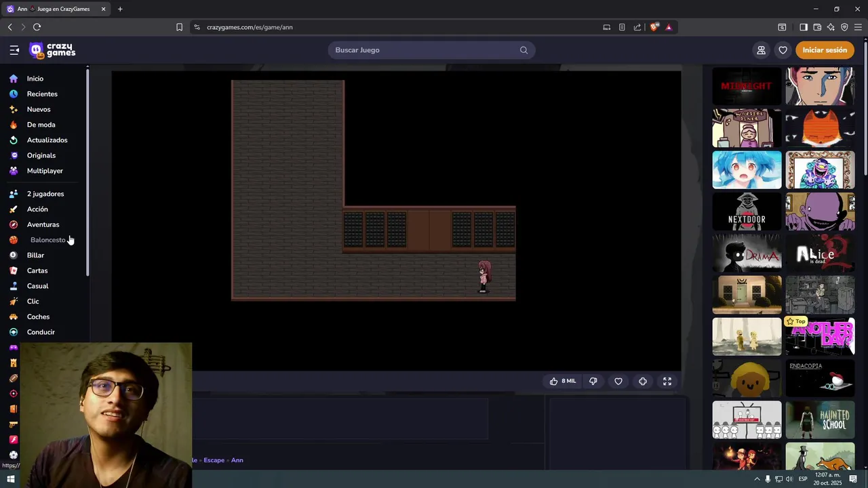The width and height of the screenshot is (868, 488).
Task: Toggle browser sidebar panel
Action: (x=803, y=27)
